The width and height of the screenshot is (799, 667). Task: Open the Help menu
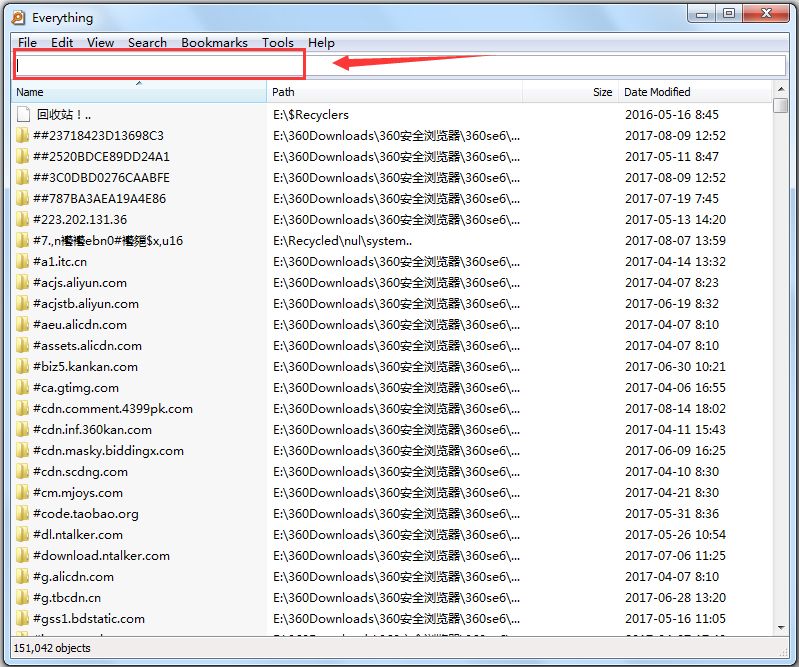click(321, 43)
